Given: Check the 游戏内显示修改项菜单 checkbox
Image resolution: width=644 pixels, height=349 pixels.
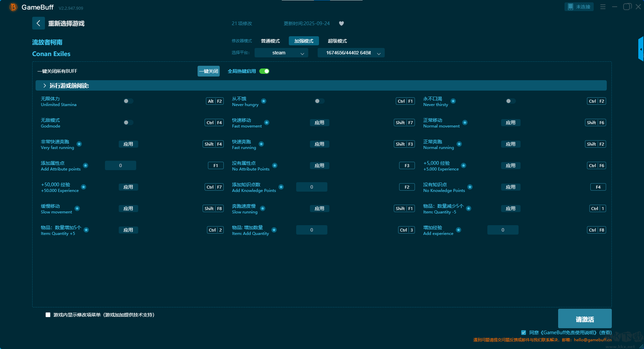Looking at the screenshot, I should 48,315.
